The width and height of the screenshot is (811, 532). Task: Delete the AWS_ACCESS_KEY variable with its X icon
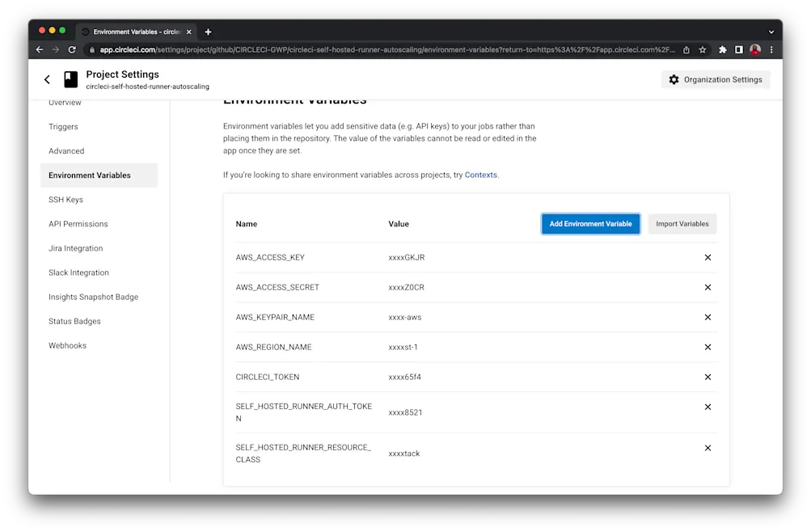[708, 257]
